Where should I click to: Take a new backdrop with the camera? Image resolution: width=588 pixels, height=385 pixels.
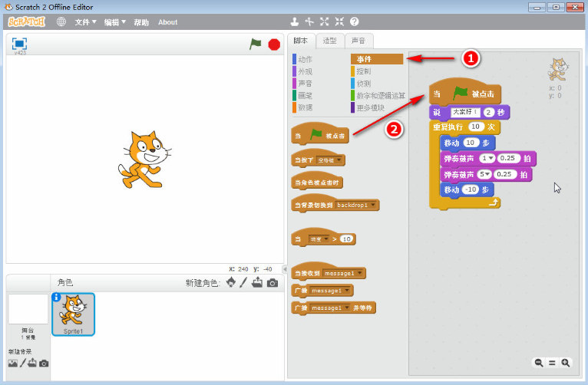point(44,364)
